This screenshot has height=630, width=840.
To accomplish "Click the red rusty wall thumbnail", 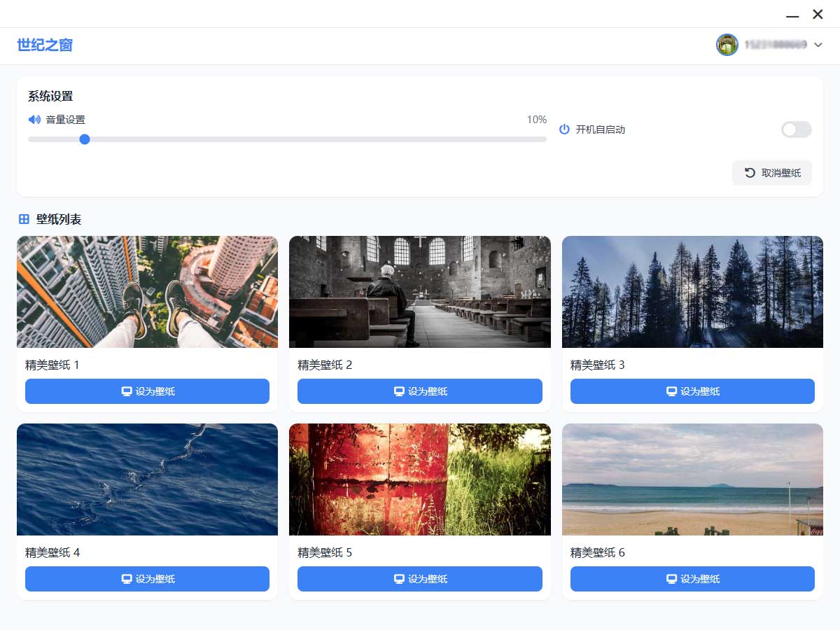I will [x=419, y=479].
